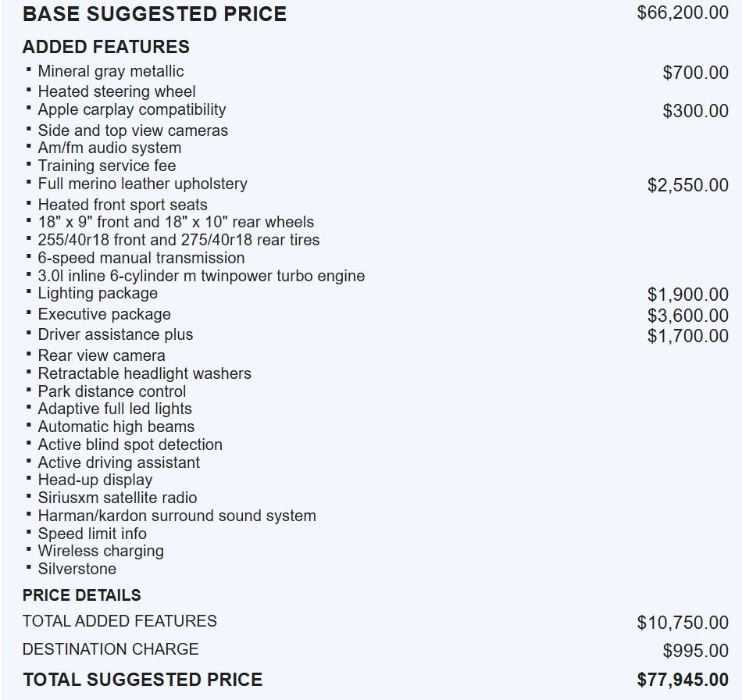Image resolution: width=742 pixels, height=700 pixels.
Task: Click Driver assistance plus item
Action: coord(115,334)
